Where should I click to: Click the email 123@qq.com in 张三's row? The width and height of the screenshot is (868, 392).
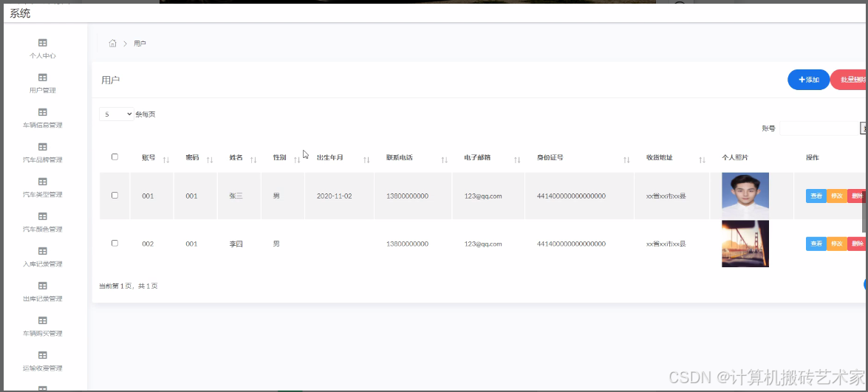[483, 196]
